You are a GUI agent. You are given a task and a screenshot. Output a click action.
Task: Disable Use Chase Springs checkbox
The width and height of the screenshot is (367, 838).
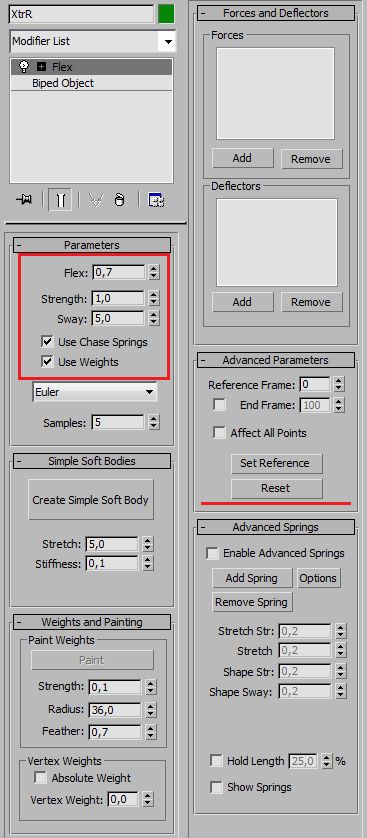[x=48, y=342]
